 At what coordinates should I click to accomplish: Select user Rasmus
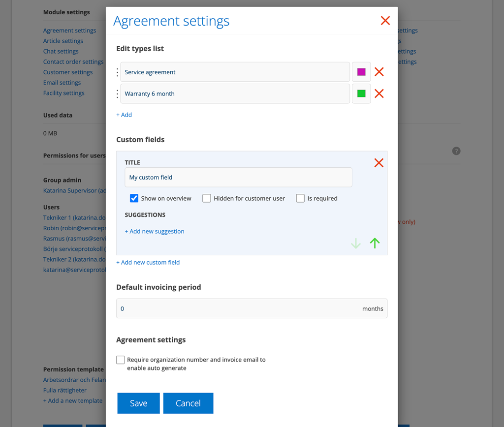pyautogui.click(x=74, y=239)
